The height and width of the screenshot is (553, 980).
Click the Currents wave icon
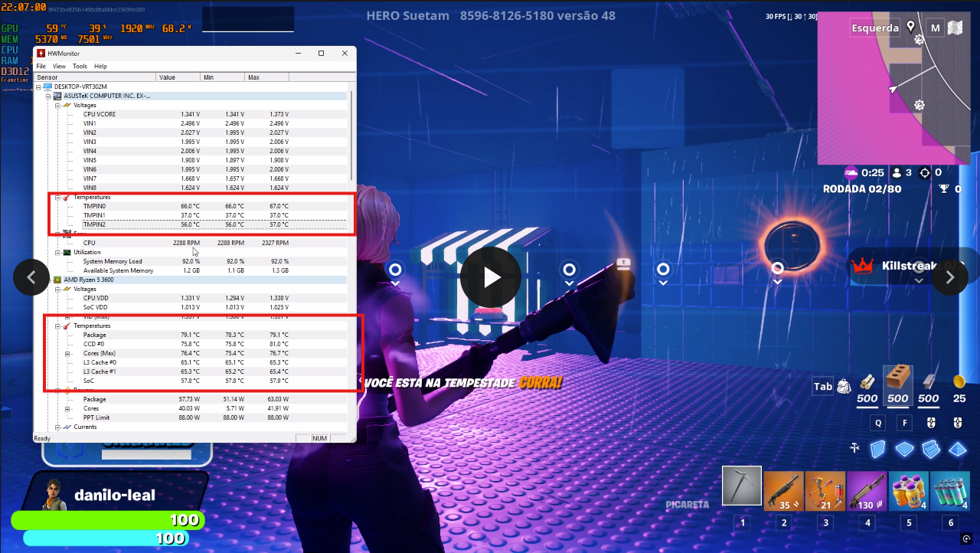[x=67, y=427]
